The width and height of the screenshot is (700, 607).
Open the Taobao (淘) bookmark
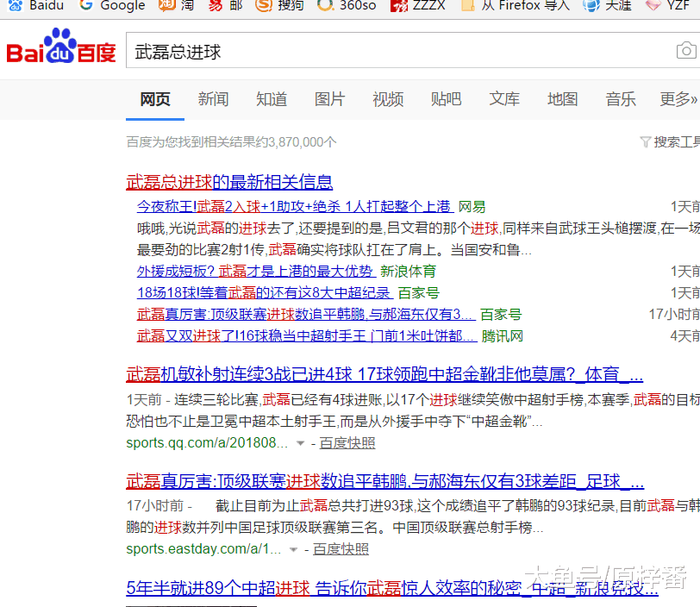(177, 5)
